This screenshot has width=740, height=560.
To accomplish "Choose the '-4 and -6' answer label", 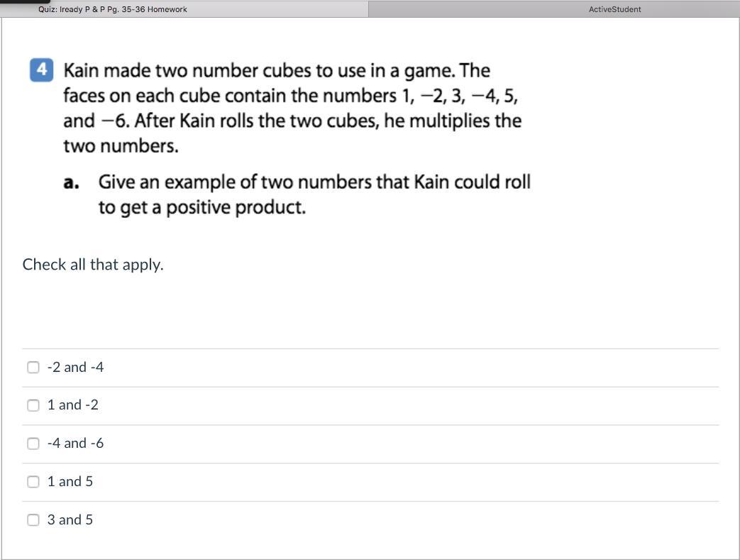I will tap(75, 444).
